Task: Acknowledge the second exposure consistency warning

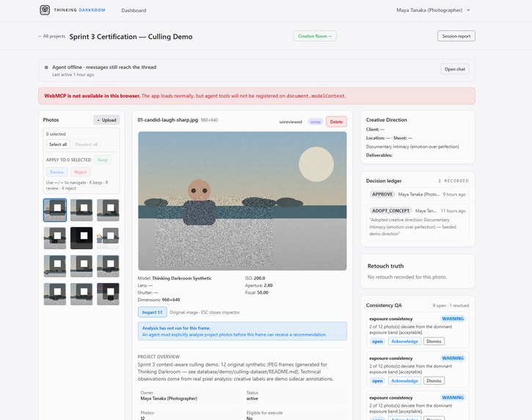Action: (x=405, y=380)
